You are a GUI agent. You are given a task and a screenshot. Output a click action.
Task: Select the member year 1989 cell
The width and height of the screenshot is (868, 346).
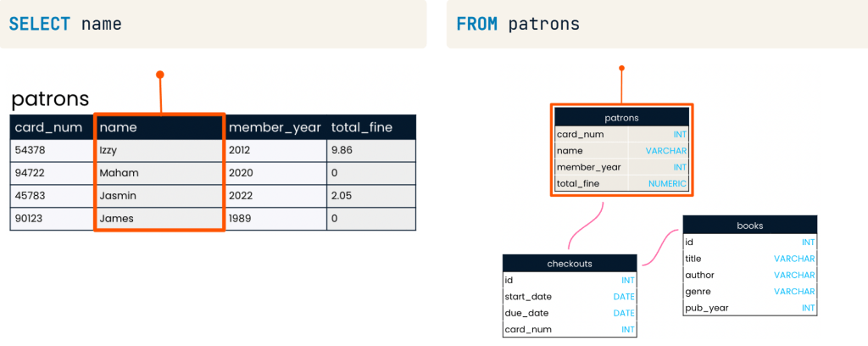tap(275, 219)
